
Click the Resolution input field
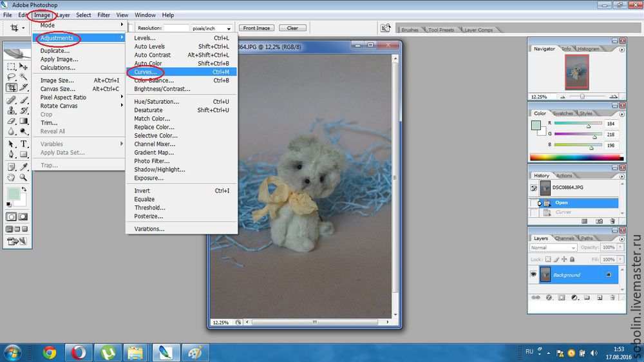tap(176, 28)
